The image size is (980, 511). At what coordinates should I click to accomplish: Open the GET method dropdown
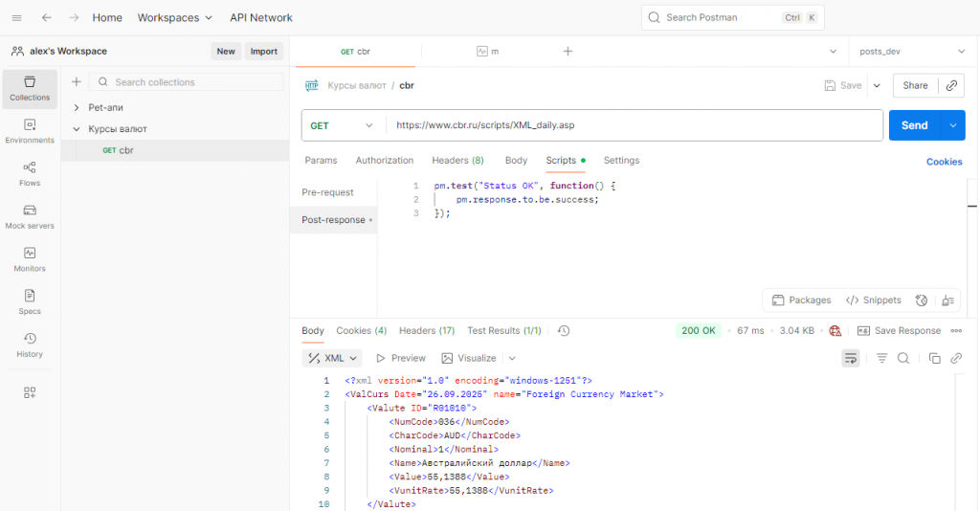(343, 125)
